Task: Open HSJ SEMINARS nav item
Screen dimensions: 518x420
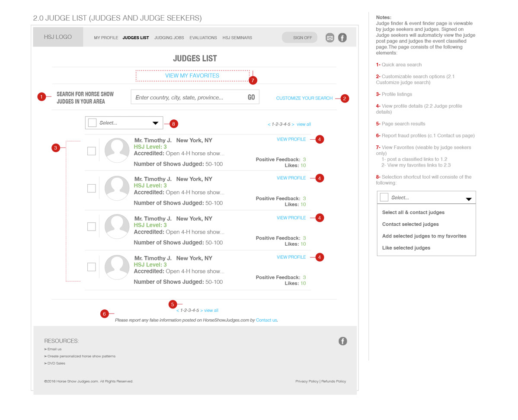Action: click(x=237, y=38)
